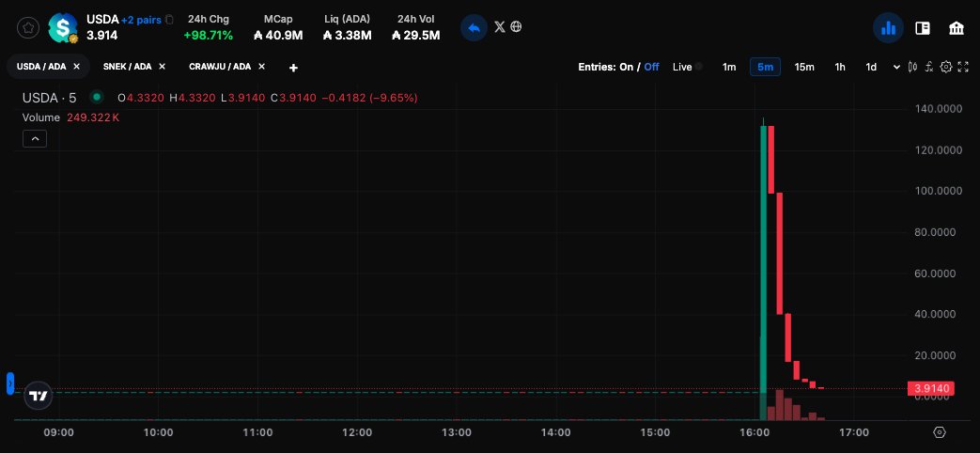The image size is (980, 453).
Task: Enter fullscreen chart mode
Action: [963, 67]
